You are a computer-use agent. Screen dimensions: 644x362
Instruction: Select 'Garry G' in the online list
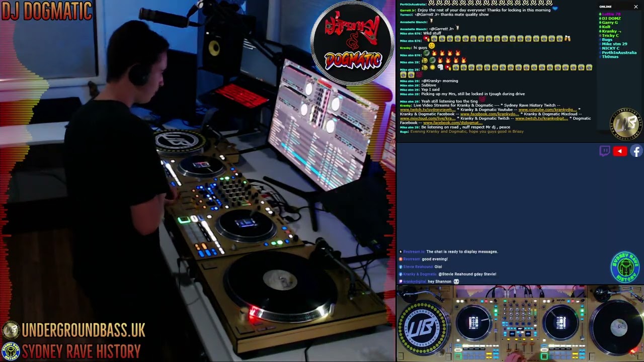coord(610,23)
